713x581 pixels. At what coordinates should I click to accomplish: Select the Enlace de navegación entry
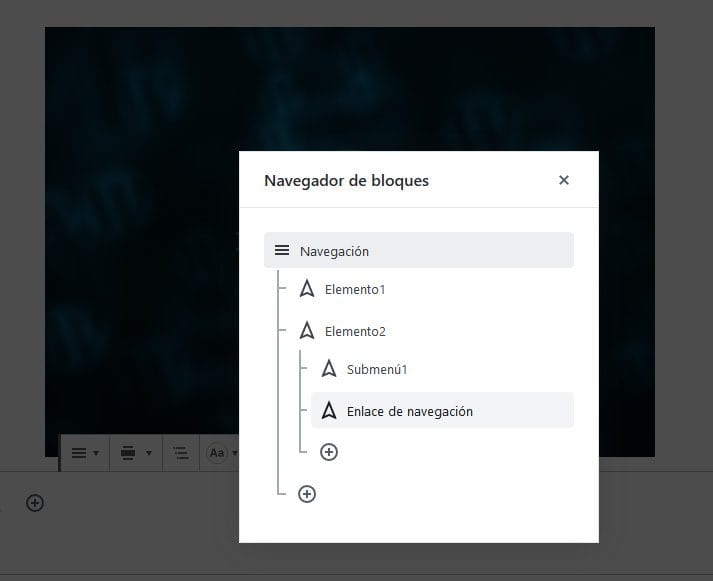pyautogui.click(x=409, y=411)
